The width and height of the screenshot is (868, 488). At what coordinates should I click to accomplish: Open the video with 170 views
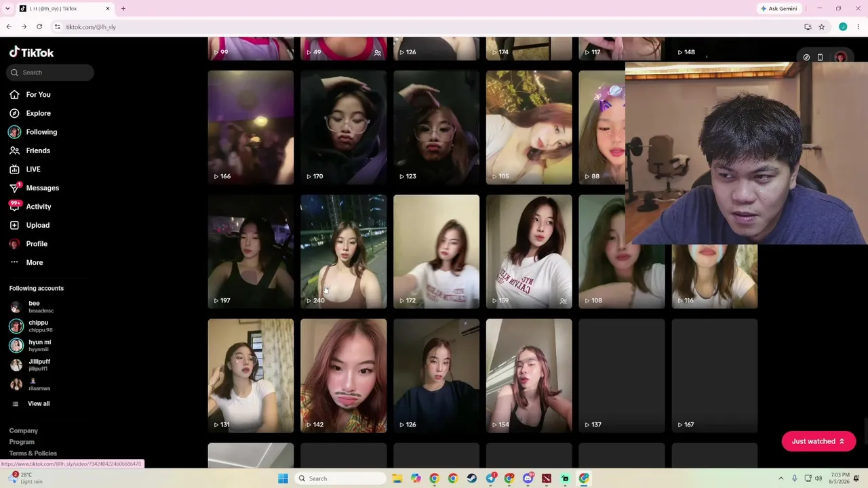344,127
